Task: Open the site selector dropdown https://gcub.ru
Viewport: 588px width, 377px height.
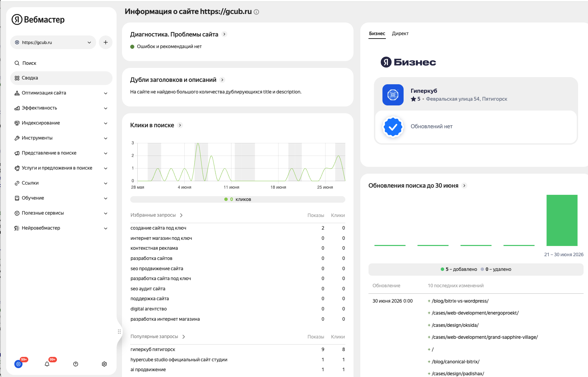Action: 53,42
